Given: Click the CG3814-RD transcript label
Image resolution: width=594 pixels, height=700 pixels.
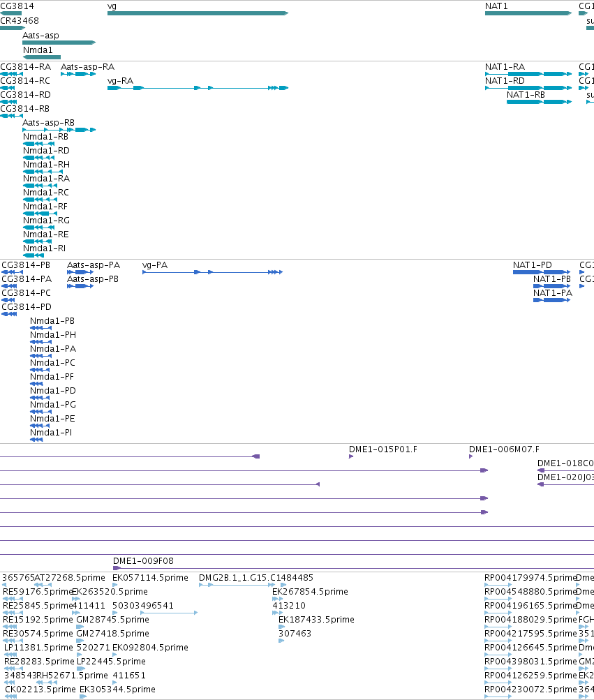Looking at the screenshot, I should point(25,95).
